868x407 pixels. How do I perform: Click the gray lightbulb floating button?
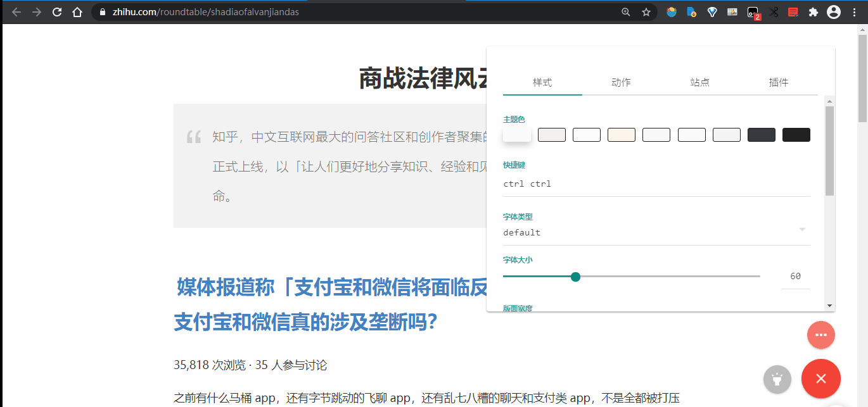click(x=777, y=380)
